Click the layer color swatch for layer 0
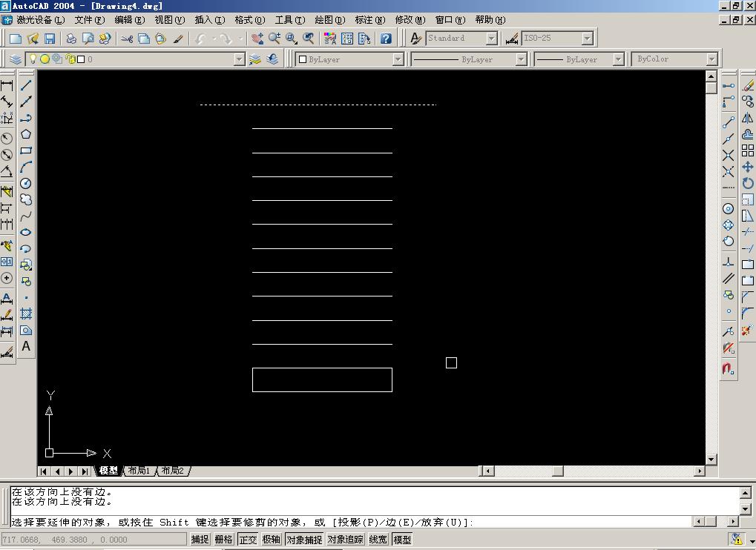This screenshot has width=756, height=550. (x=81, y=59)
